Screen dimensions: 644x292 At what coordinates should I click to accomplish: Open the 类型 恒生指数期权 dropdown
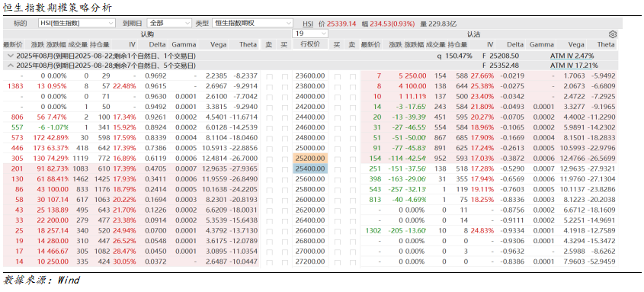pyautogui.click(x=252, y=24)
